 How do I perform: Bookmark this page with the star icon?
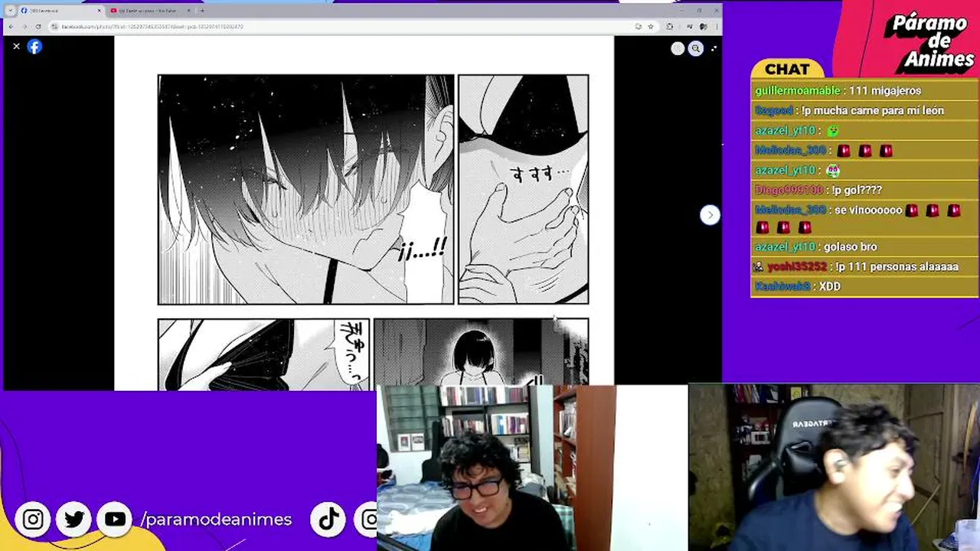[651, 27]
